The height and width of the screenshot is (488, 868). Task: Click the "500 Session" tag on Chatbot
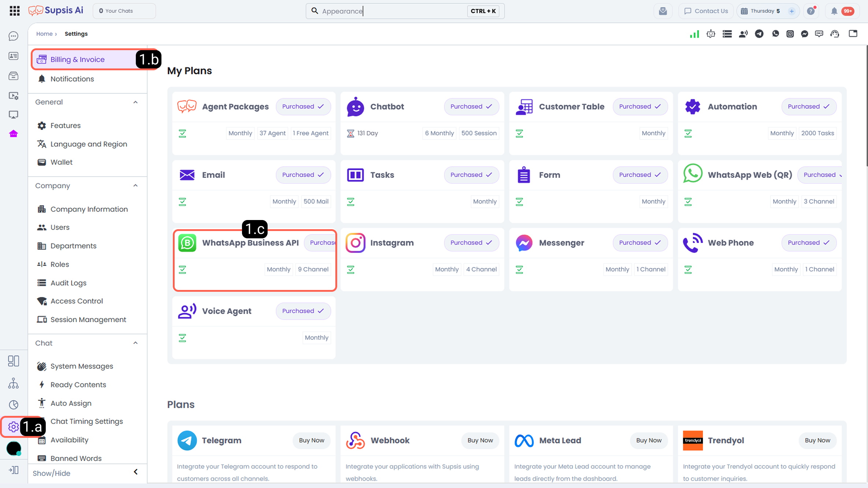tap(479, 133)
